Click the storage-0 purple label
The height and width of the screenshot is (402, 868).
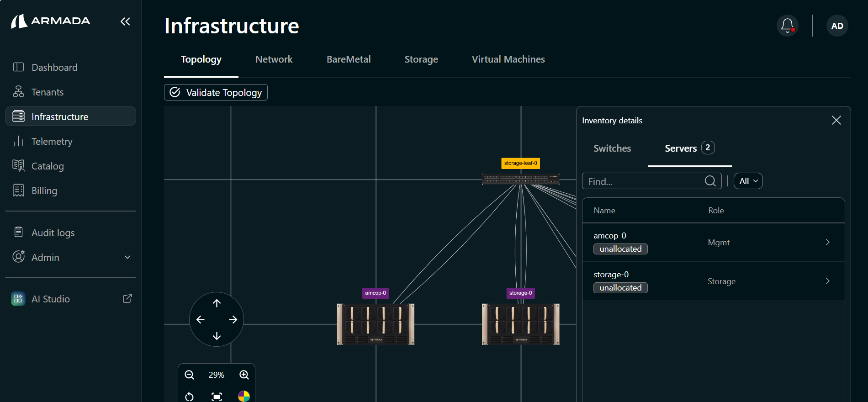[x=520, y=293]
